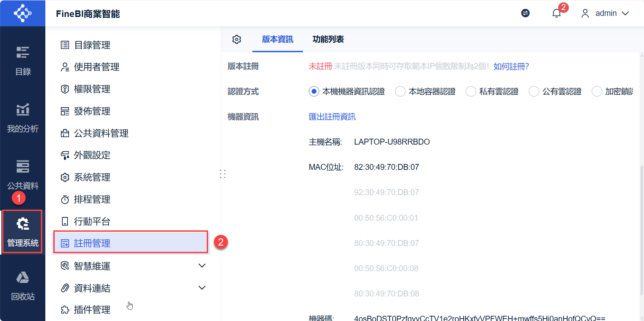
Task: Click the right vertical scrollbar
Action: 642,230
